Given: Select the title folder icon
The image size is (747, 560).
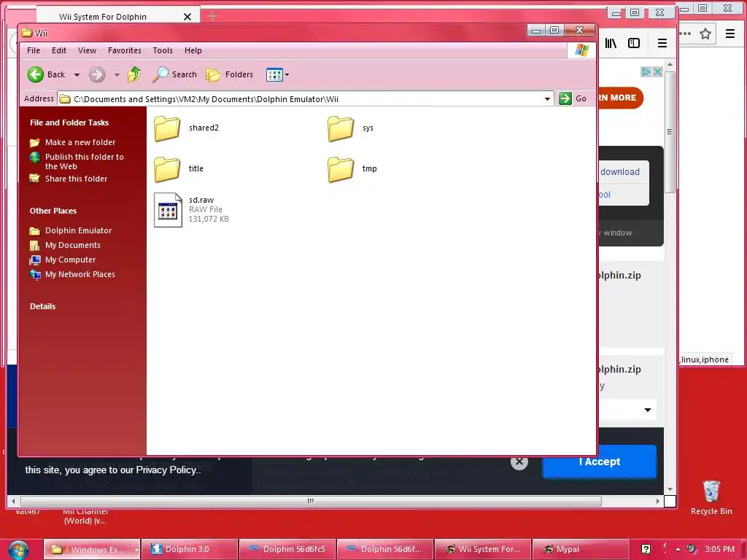Looking at the screenshot, I should [167, 169].
